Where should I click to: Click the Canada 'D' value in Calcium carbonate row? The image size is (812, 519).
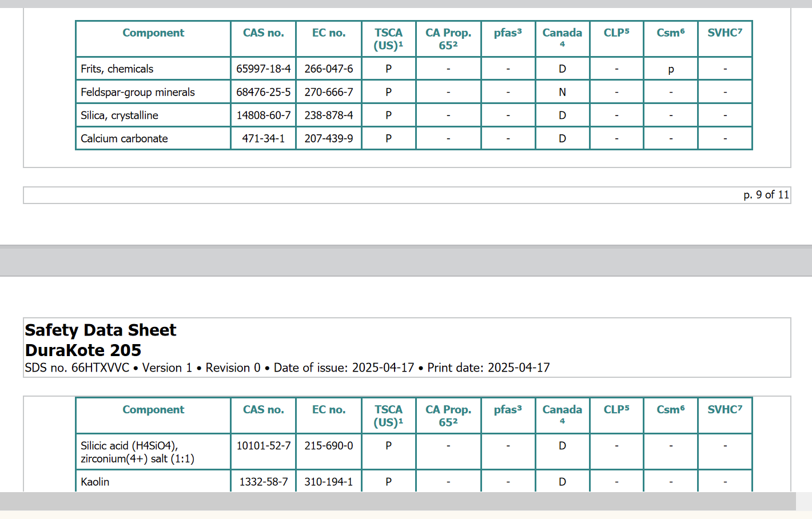tap(562, 138)
